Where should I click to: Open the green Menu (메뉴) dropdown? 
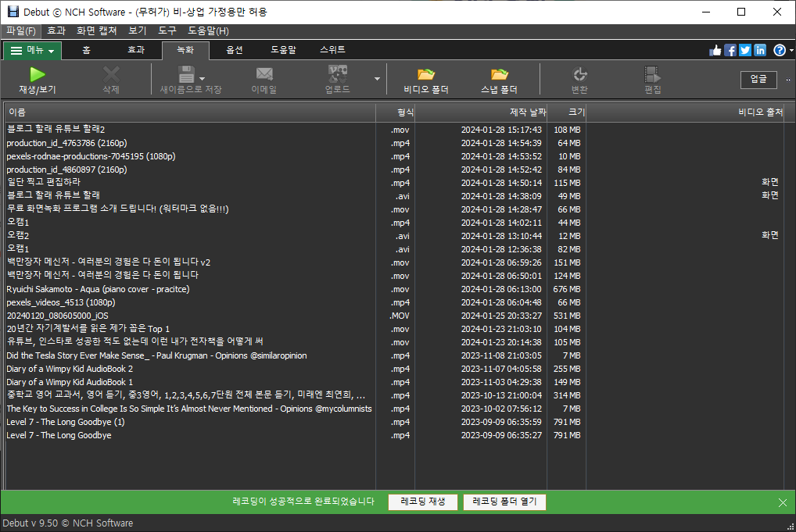33,50
